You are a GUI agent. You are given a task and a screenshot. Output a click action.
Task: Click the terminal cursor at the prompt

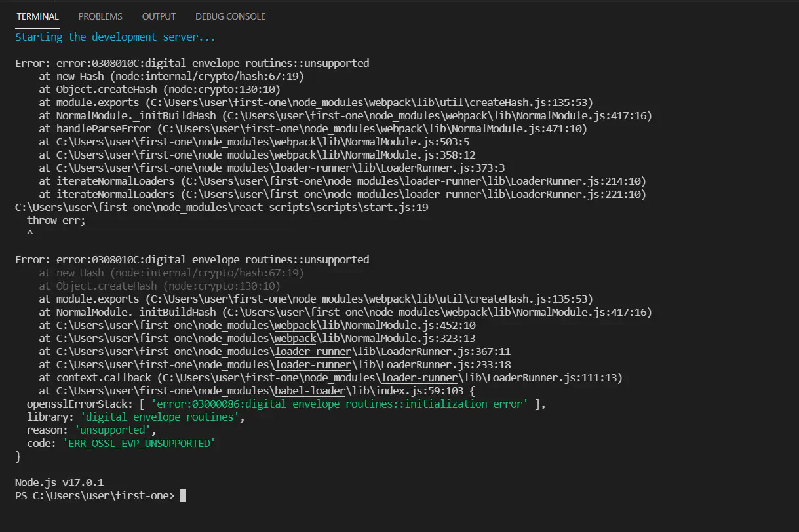point(184,496)
